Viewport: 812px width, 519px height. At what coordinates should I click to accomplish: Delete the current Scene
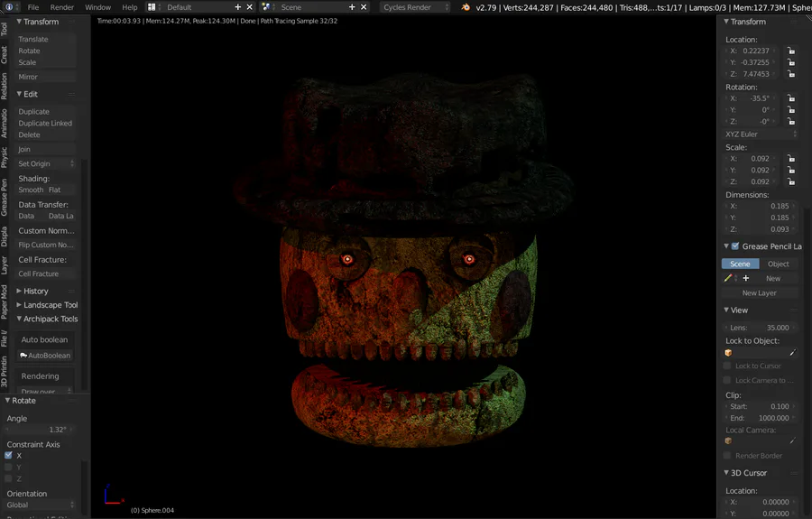tap(364, 7)
